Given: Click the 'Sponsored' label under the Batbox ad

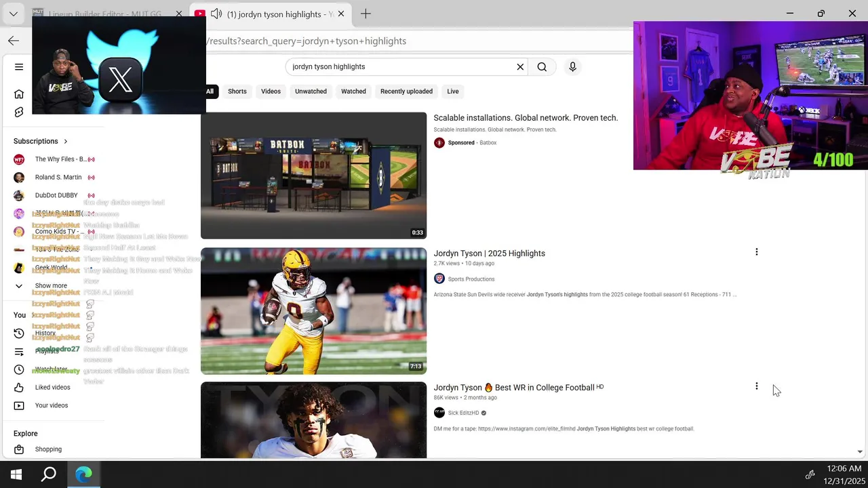Looking at the screenshot, I should [461, 143].
